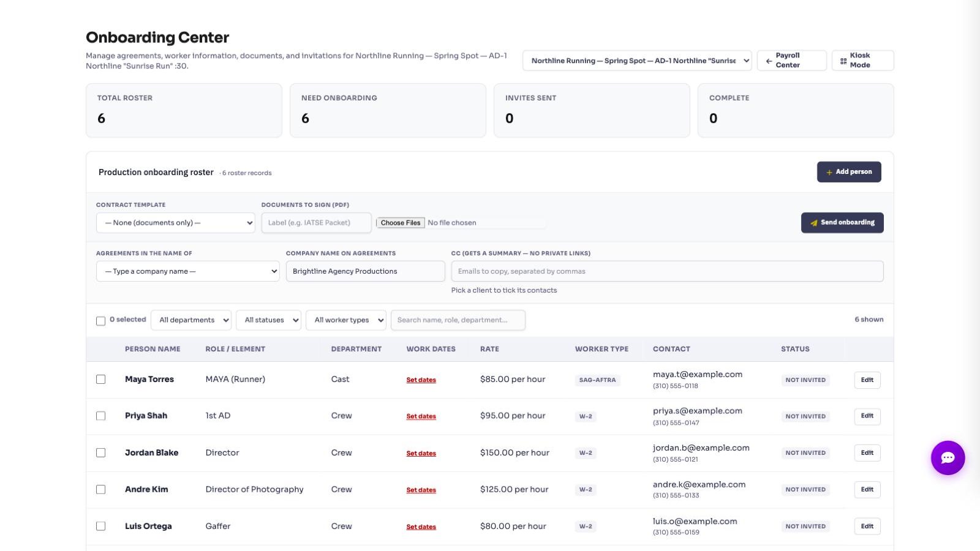Toggle the select-all checkbox beside '0 selected'

[x=101, y=321]
